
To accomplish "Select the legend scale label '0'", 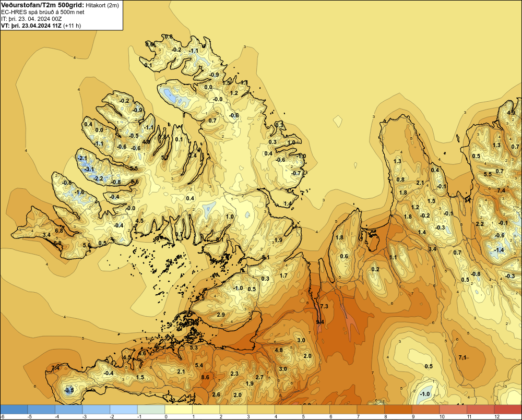I will tap(166, 417).
